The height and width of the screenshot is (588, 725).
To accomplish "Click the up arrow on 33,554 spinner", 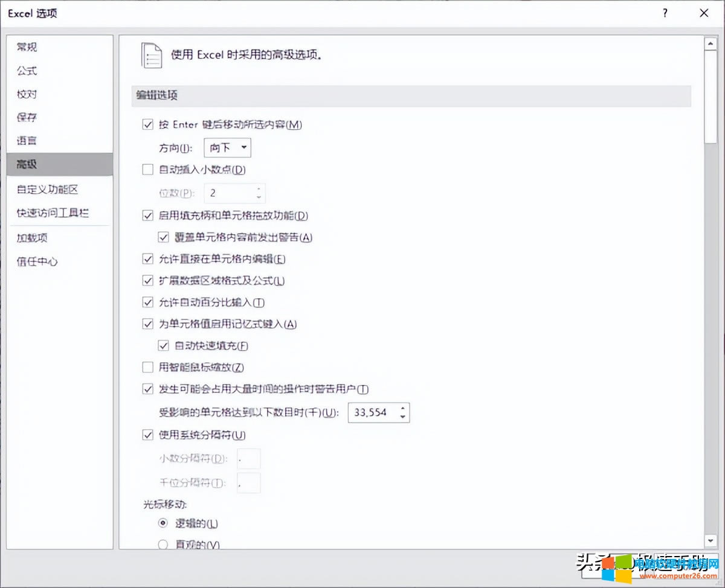I will (402, 409).
